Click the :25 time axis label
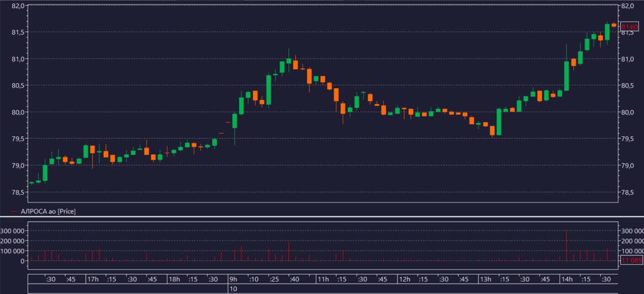The width and height of the screenshot is (644, 294). (x=274, y=279)
